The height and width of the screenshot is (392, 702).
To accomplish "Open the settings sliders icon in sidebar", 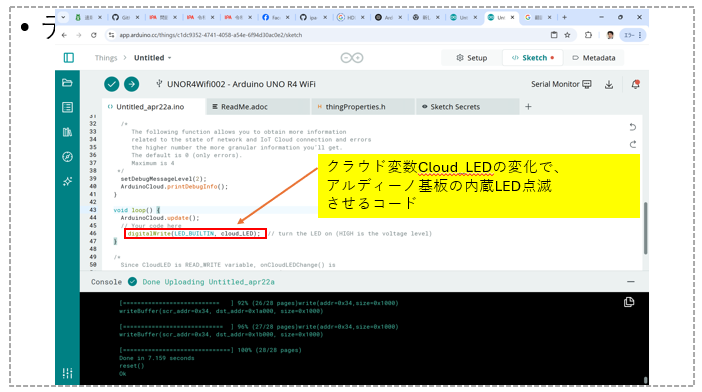I will 67,373.
